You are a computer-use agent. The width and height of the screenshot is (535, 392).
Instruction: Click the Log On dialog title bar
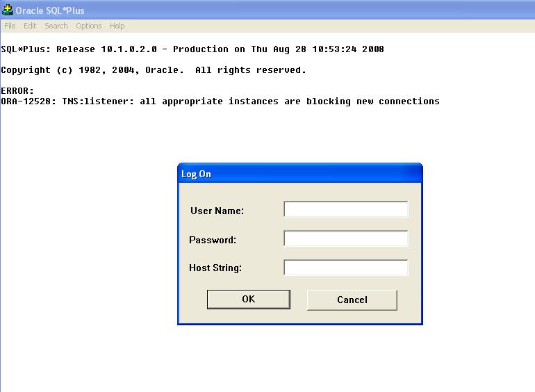point(299,174)
